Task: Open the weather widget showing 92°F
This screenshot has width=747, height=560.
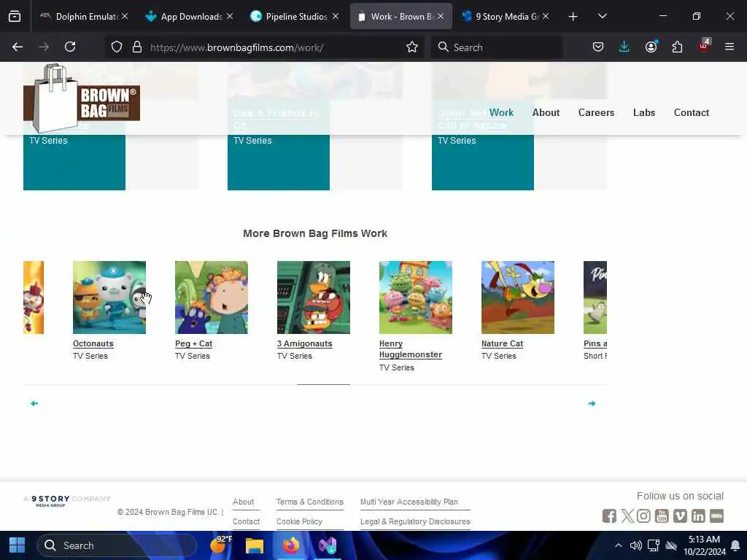Action: point(220,544)
